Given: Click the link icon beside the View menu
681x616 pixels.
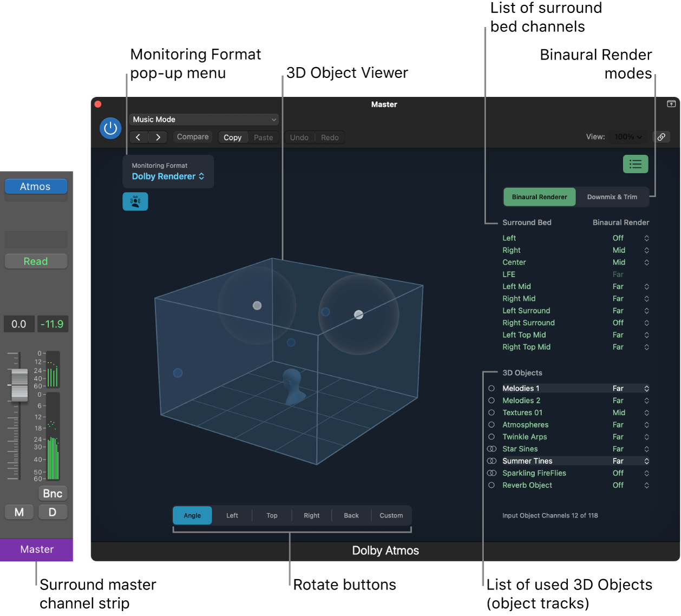Looking at the screenshot, I should (x=662, y=137).
